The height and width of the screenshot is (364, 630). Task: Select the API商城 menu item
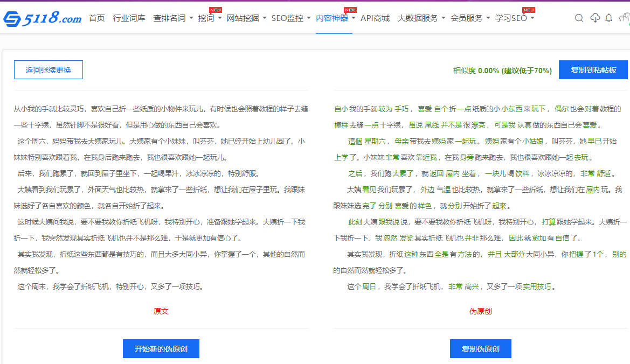click(x=375, y=18)
